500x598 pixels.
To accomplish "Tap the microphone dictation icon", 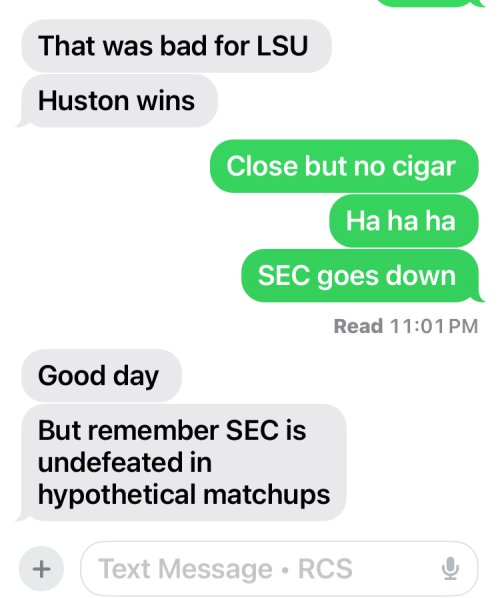I will tap(450, 568).
